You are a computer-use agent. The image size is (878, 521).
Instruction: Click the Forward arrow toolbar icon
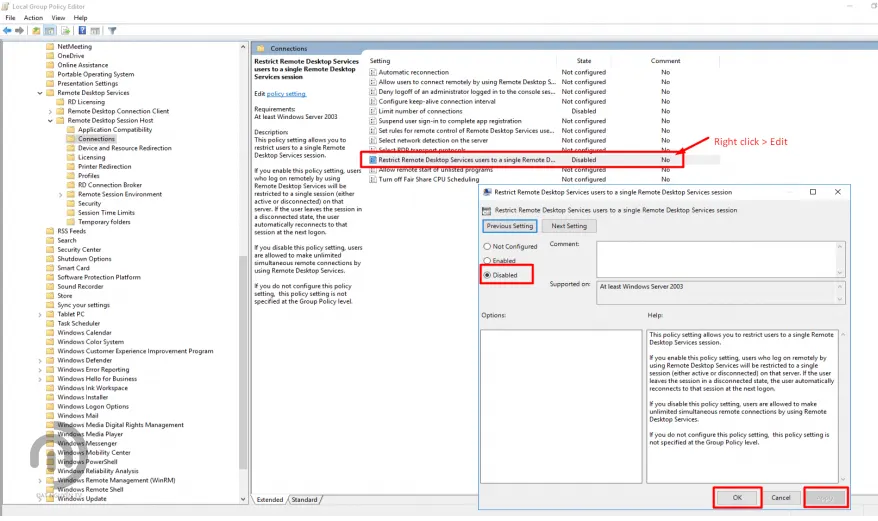pos(19,30)
